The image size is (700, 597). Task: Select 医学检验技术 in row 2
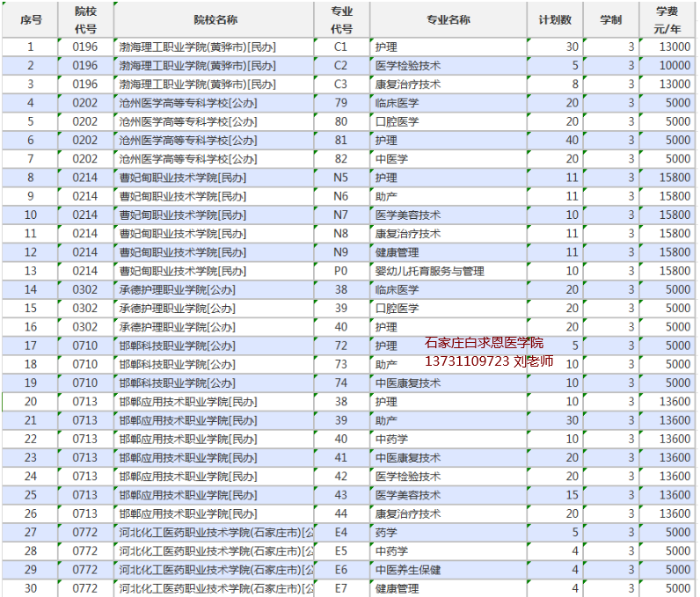click(x=408, y=66)
